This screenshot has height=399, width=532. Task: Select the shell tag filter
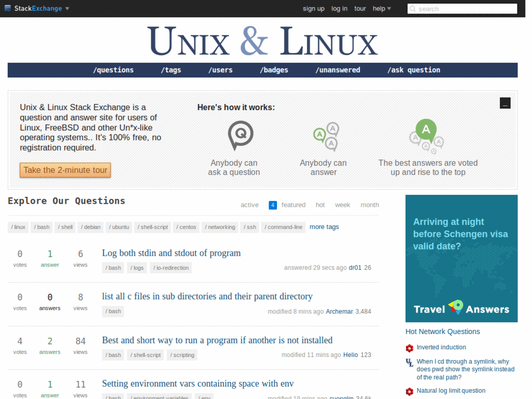click(65, 227)
